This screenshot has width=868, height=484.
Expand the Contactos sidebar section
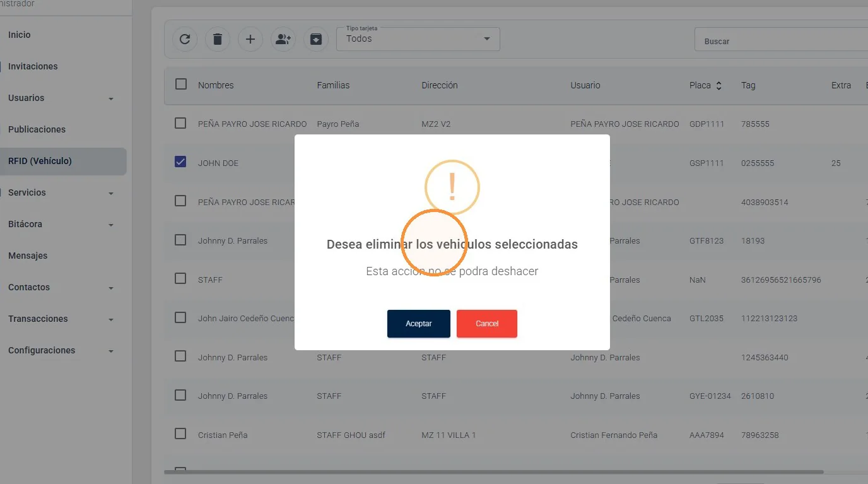click(111, 288)
